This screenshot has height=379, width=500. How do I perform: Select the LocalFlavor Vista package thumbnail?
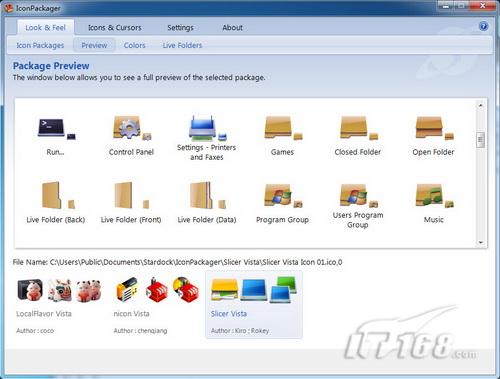pos(59,291)
